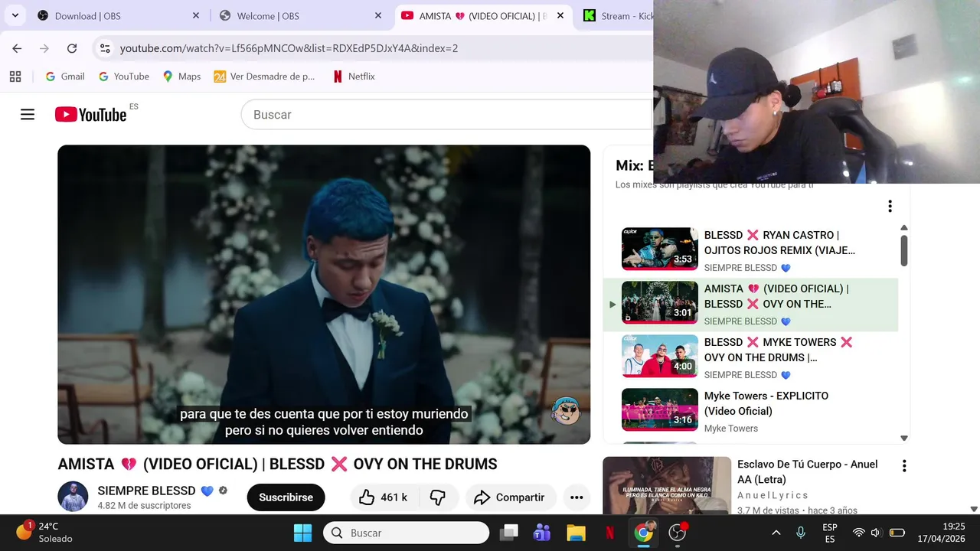980x551 pixels.
Task: Close the Download | OBS tab
Action: pos(195,15)
